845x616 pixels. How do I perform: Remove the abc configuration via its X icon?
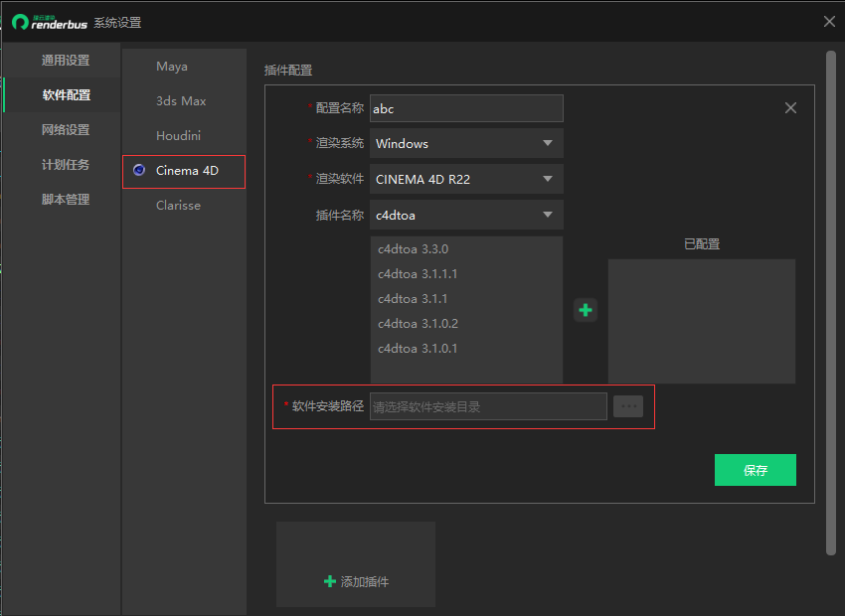click(790, 108)
